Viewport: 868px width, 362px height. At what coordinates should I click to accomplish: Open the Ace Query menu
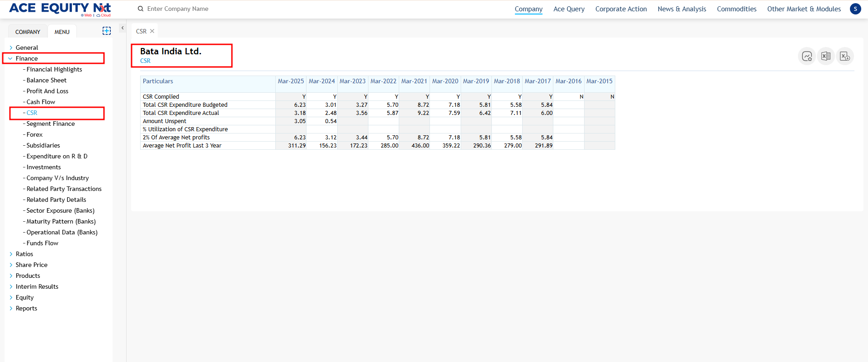569,9
